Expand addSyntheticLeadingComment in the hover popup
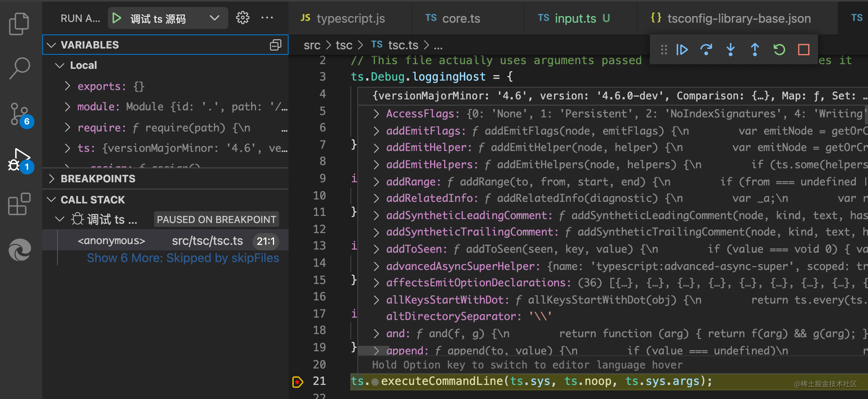The height and width of the screenshot is (399, 868). [376, 216]
